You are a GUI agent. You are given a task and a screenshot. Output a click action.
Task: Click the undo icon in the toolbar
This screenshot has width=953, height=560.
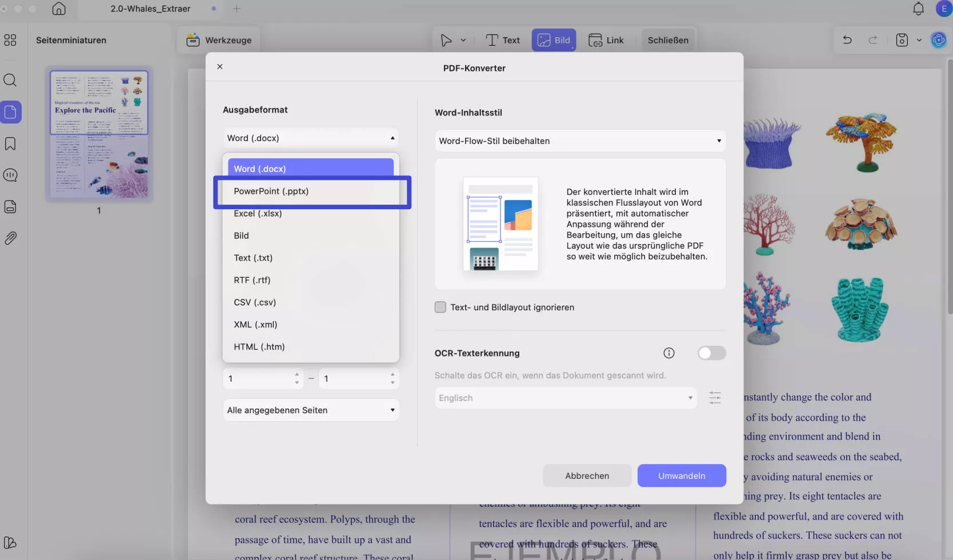coord(847,40)
